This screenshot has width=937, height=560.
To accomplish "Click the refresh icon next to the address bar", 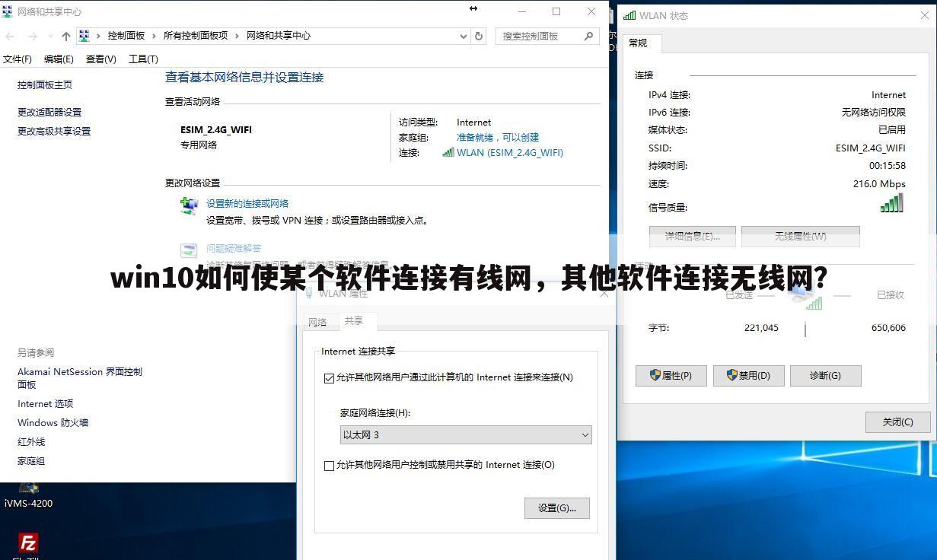I will (478, 36).
